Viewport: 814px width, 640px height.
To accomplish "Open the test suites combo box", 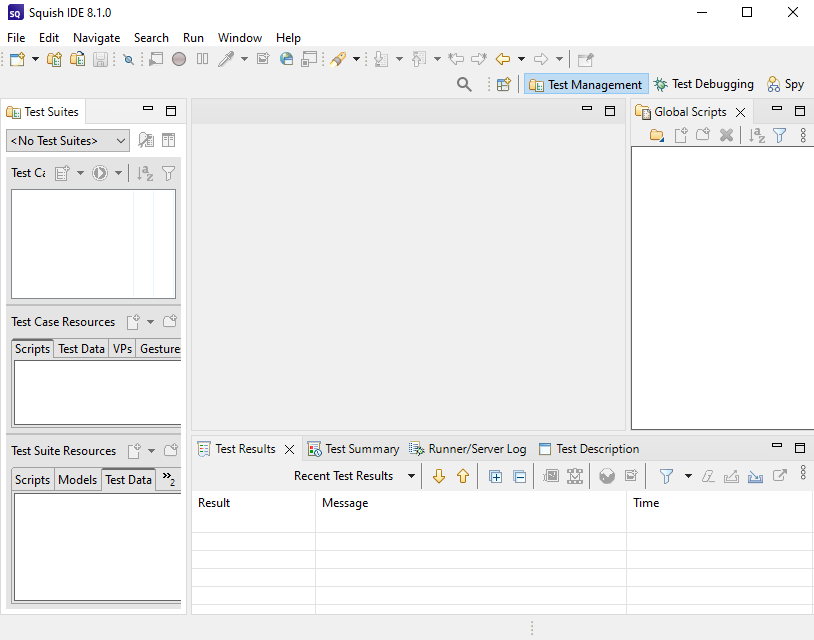I will [67, 140].
